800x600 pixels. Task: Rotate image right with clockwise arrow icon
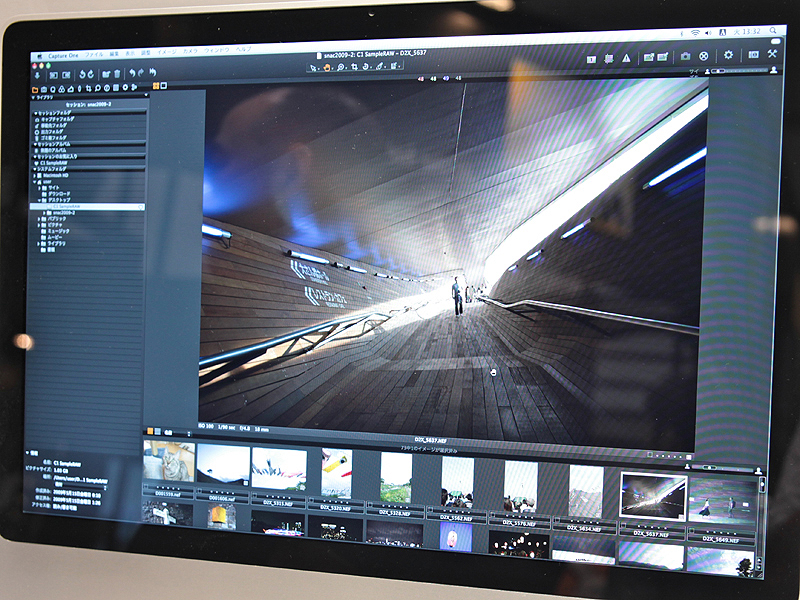click(x=90, y=74)
